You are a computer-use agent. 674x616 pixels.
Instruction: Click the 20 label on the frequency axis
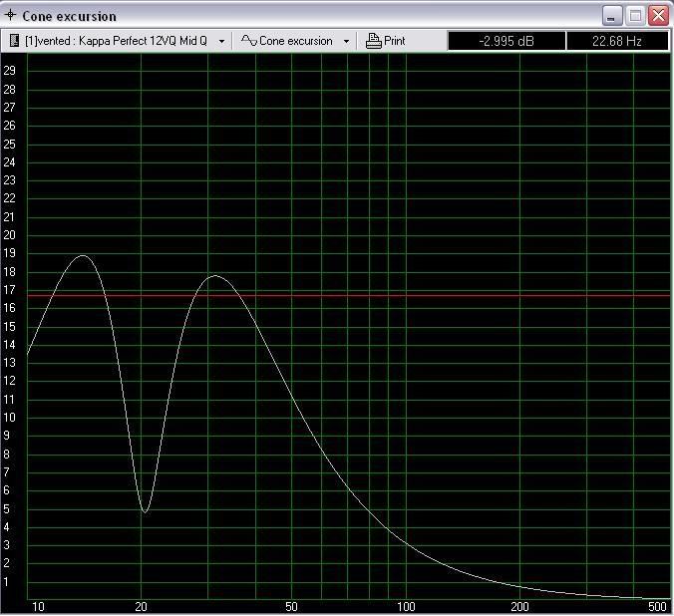141,607
